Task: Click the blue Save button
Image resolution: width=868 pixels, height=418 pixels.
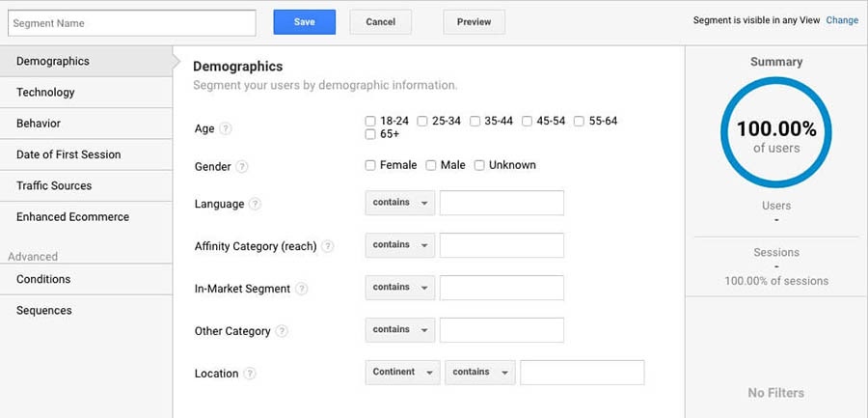Action: [305, 22]
